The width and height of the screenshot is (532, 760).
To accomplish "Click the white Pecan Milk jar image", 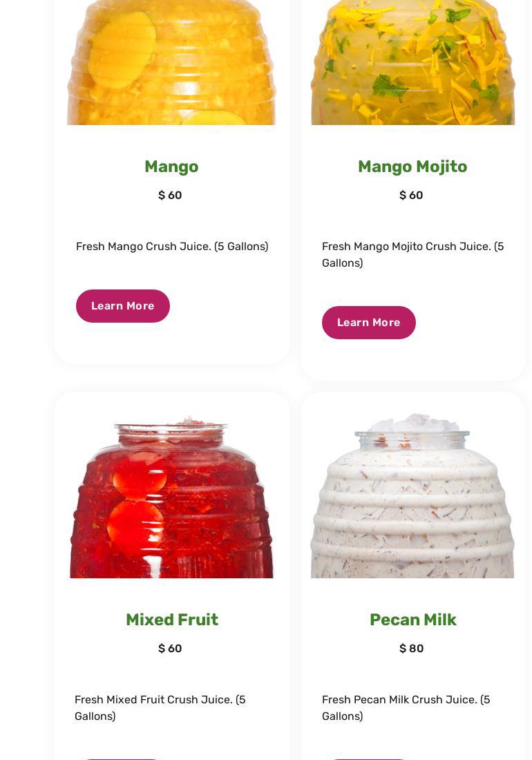I will [x=412, y=495].
